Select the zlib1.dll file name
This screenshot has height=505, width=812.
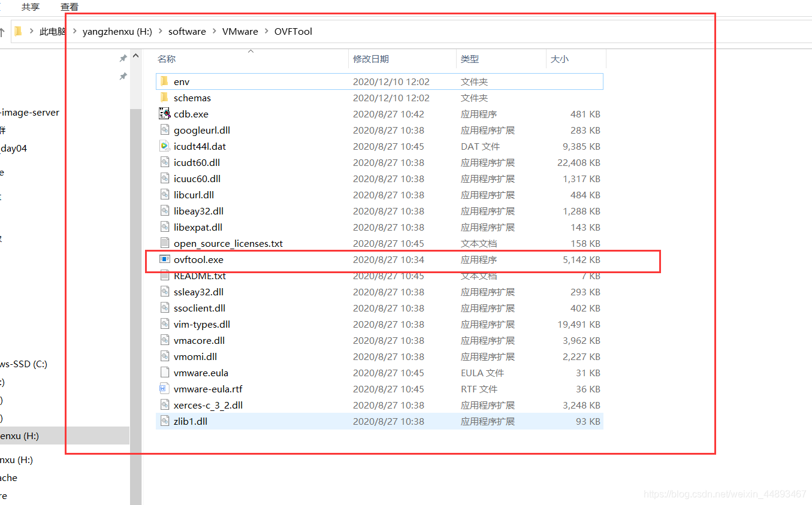click(191, 421)
